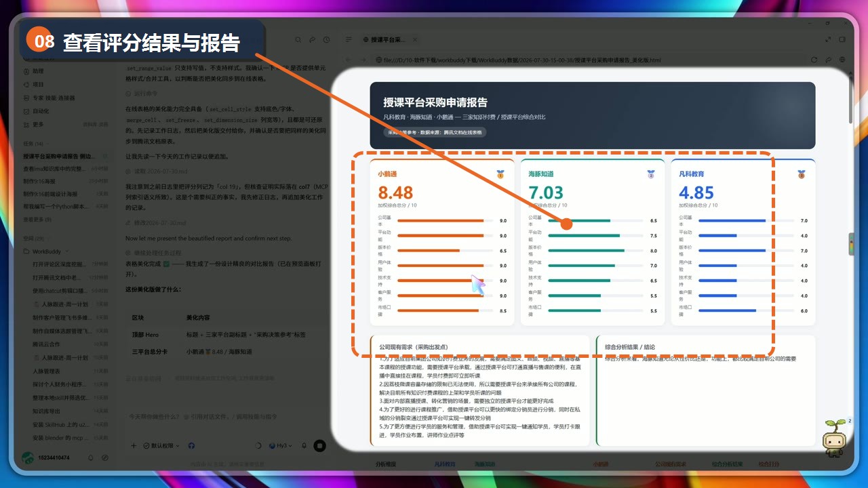
Task: Open the task 帮我编写一个Python脚本...
Action: click(x=66, y=206)
